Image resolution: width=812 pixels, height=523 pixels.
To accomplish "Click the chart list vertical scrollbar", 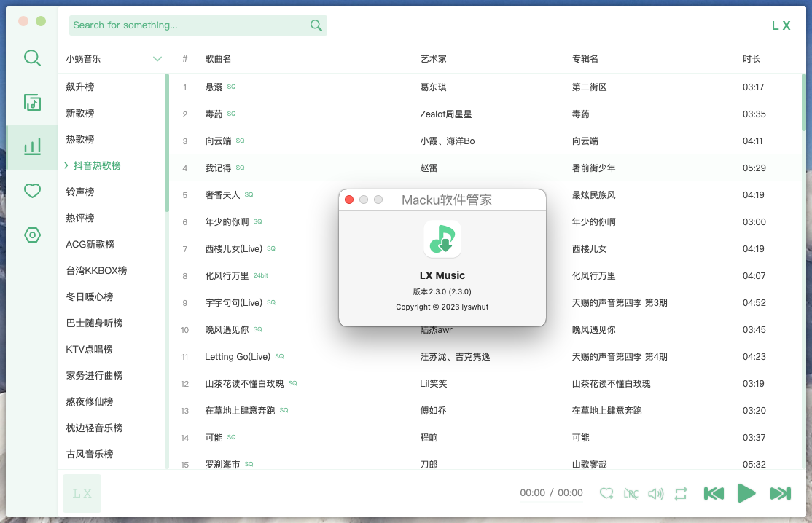I will (167, 143).
